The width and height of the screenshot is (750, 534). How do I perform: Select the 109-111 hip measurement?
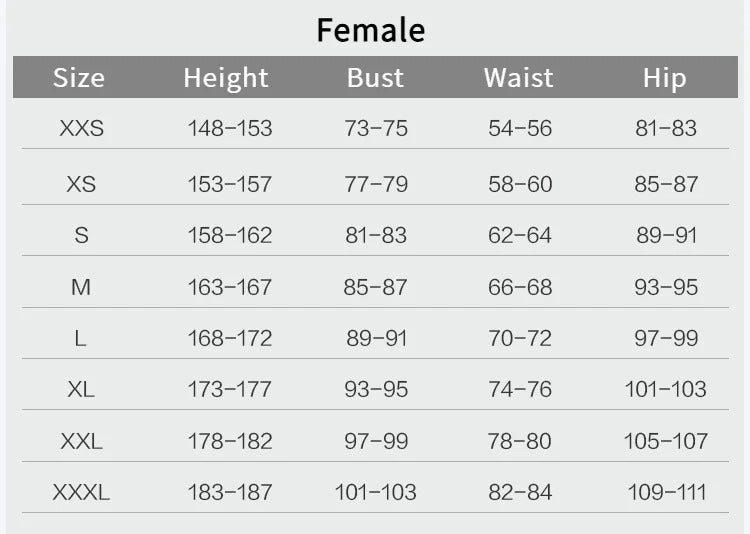coord(666,493)
